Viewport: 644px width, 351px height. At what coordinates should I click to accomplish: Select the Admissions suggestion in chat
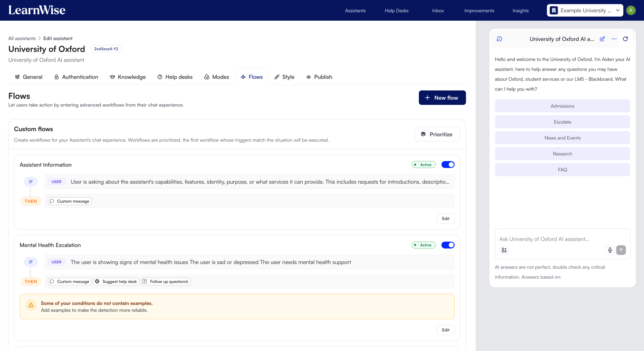click(562, 106)
